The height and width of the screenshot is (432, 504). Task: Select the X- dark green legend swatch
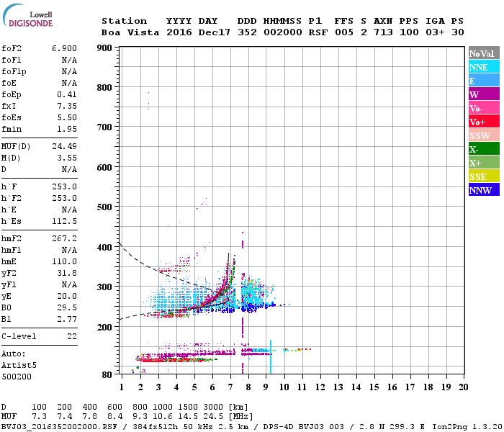(x=484, y=149)
